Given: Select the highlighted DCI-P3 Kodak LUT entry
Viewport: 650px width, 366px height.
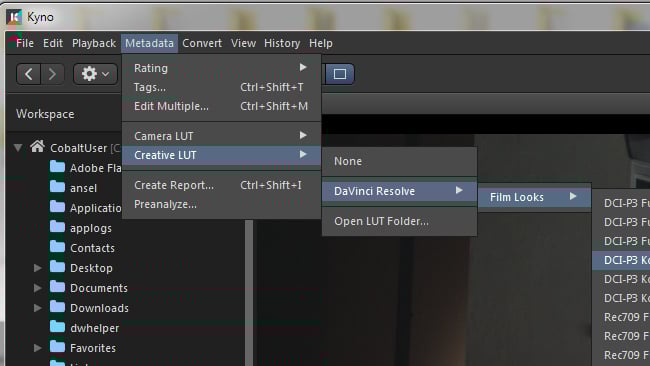Looking at the screenshot, I should [x=621, y=260].
